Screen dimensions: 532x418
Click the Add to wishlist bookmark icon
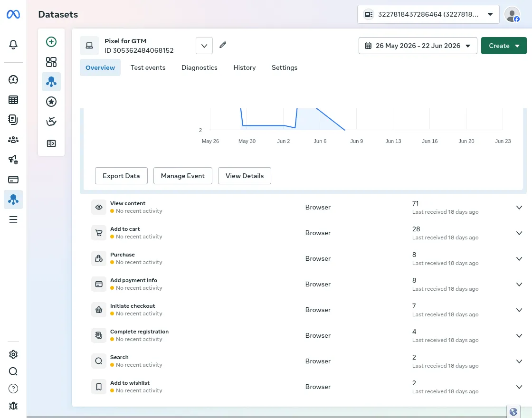coord(99,387)
